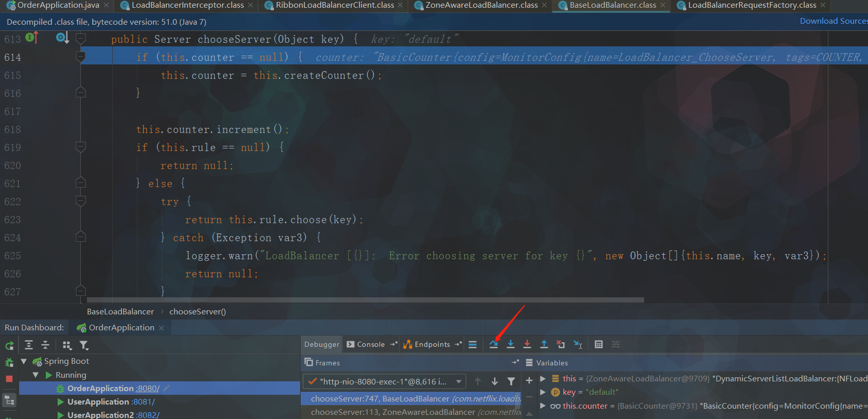Click the Download Sources link
Viewport: 868px width, 419px height.
click(x=834, y=21)
